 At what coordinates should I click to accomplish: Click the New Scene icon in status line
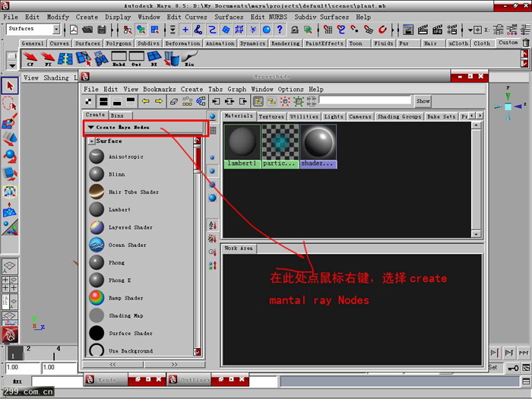coord(74,30)
